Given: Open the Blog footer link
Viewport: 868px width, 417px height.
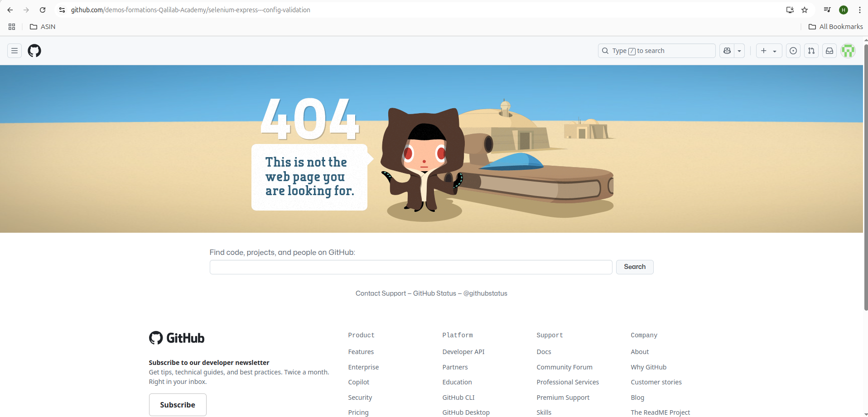Looking at the screenshot, I should (x=637, y=398).
